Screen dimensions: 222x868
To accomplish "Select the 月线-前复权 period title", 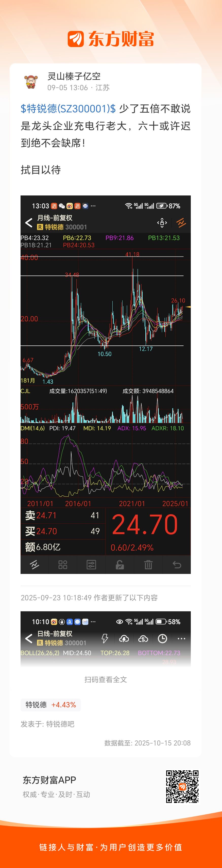I will (55, 218).
